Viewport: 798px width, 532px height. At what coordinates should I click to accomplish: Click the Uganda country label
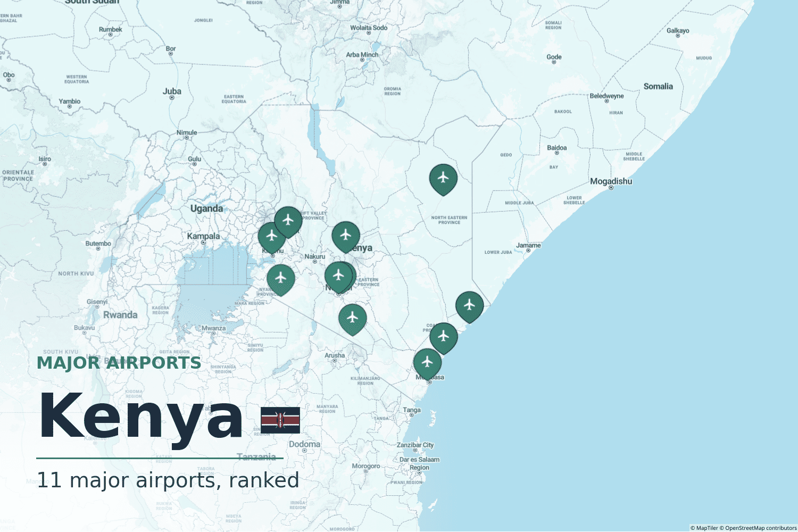coord(207,209)
